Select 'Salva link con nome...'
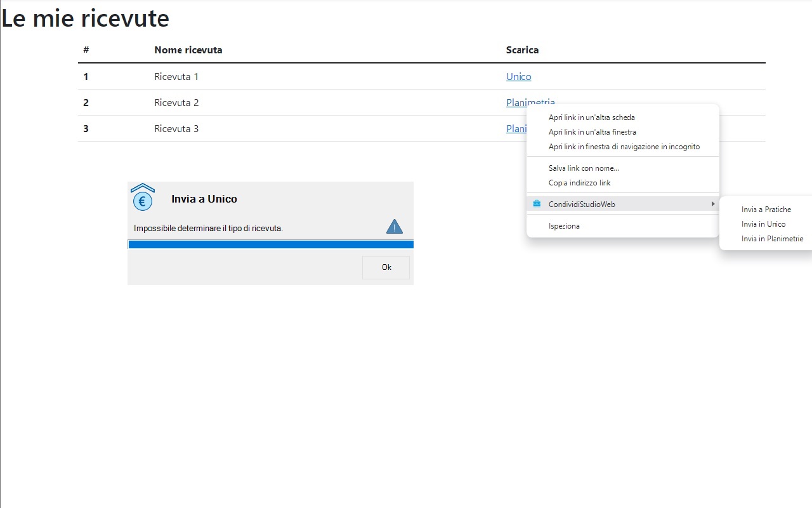Screen dimensions: 812x508 (x=584, y=168)
